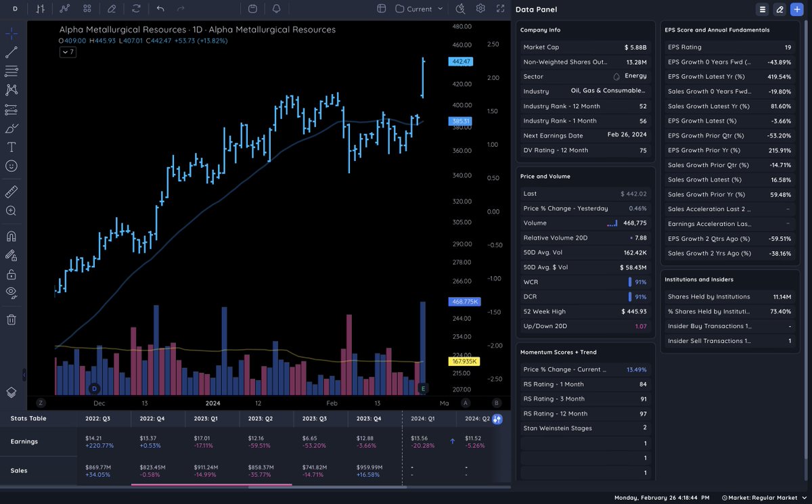Click the A auto-scale button
Viewport: 812px width, 504px height.
click(x=466, y=403)
